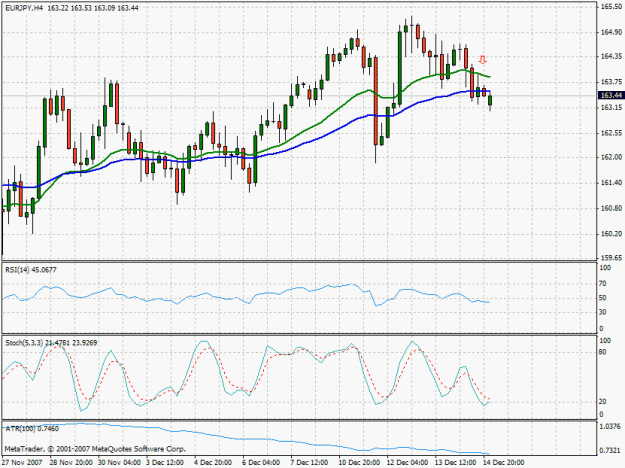Click the 27 Nov 2007 date label

[x=22, y=462]
